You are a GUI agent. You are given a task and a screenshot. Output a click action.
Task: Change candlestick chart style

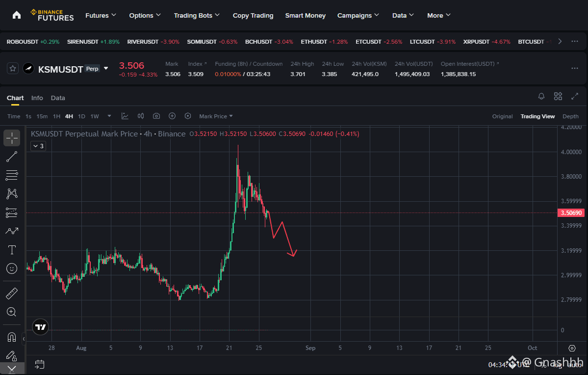tap(141, 116)
